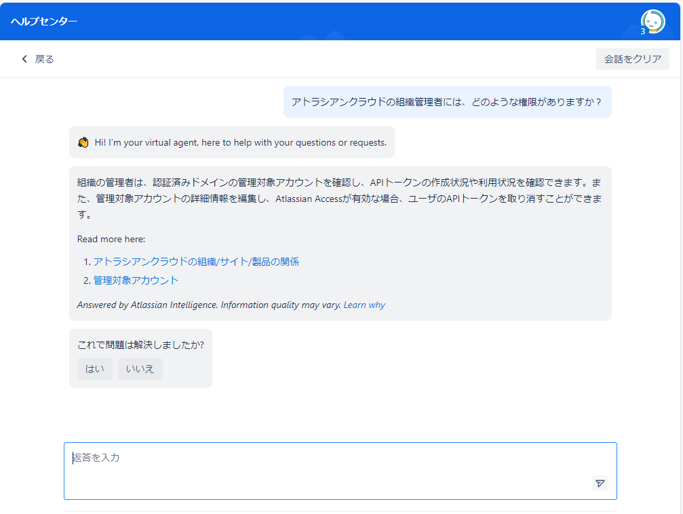
Task: Go back using the 戻る label
Action: pos(45,59)
